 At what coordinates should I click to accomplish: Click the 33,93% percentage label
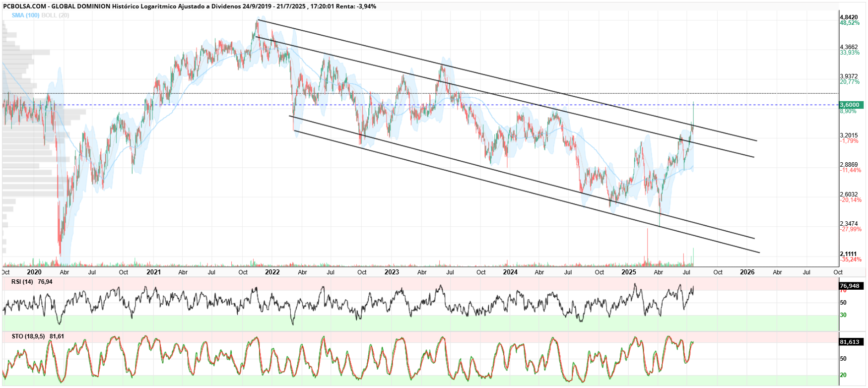(x=850, y=53)
